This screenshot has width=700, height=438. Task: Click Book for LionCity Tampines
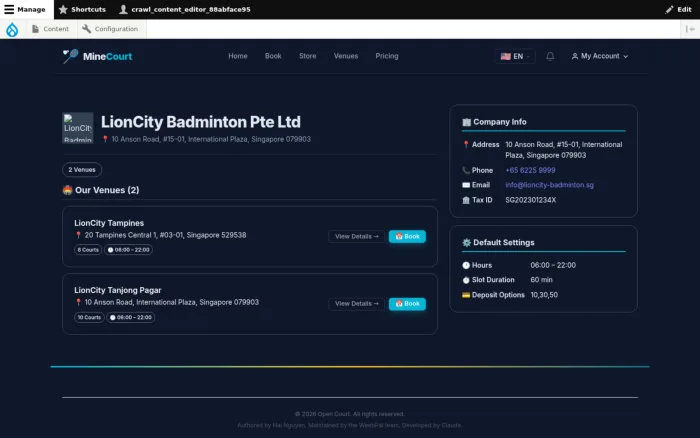pyautogui.click(x=407, y=236)
